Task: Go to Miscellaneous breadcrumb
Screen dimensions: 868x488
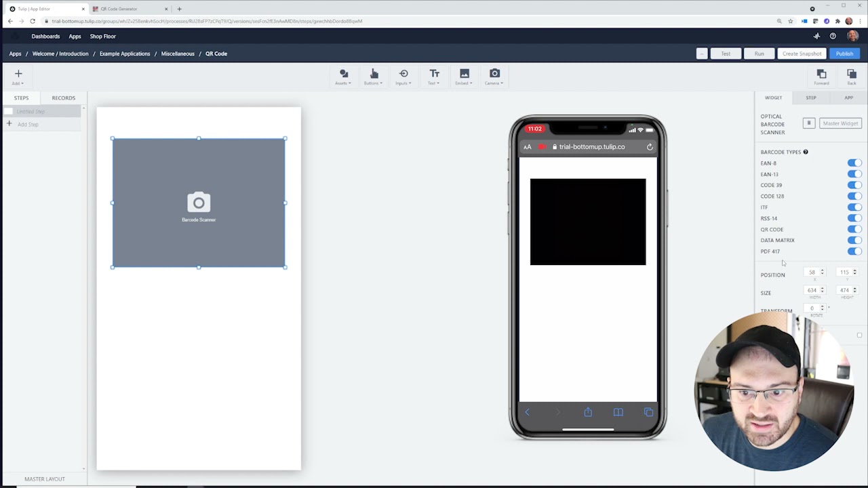Action: click(178, 54)
